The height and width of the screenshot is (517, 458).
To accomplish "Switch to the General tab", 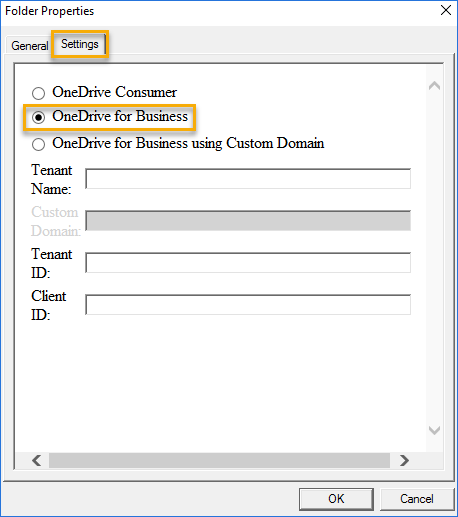I will [29, 45].
